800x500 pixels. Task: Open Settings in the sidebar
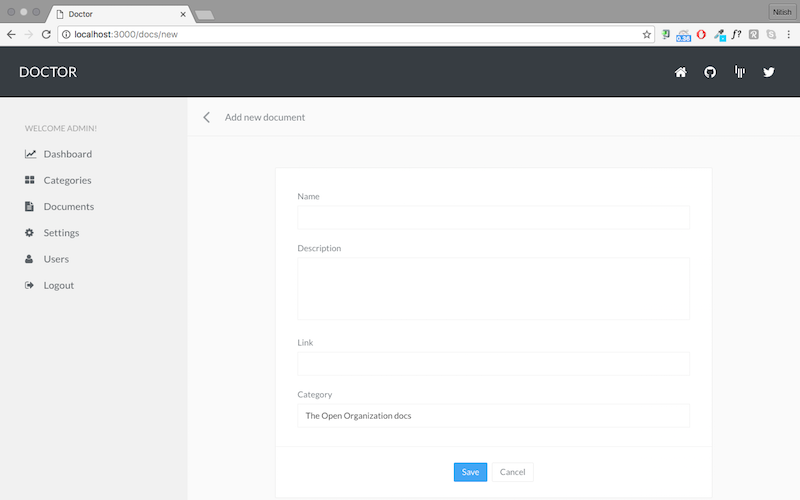(61, 233)
